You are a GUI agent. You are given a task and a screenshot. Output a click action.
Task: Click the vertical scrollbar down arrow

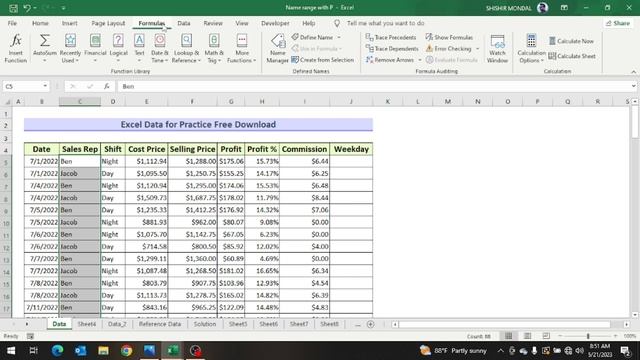click(x=635, y=315)
